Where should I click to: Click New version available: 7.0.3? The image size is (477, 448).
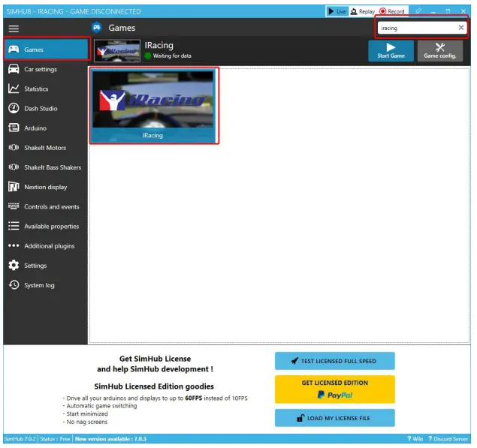[110, 439]
